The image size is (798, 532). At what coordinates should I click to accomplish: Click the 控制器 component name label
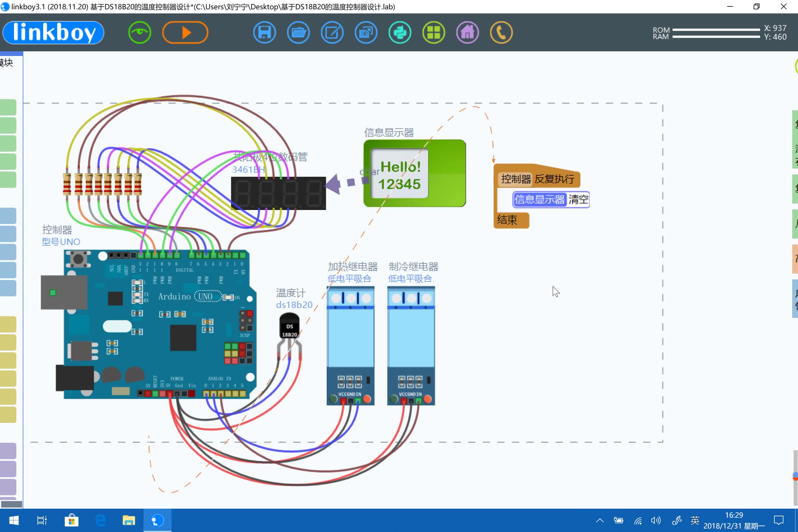pyautogui.click(x=57, y=230)
